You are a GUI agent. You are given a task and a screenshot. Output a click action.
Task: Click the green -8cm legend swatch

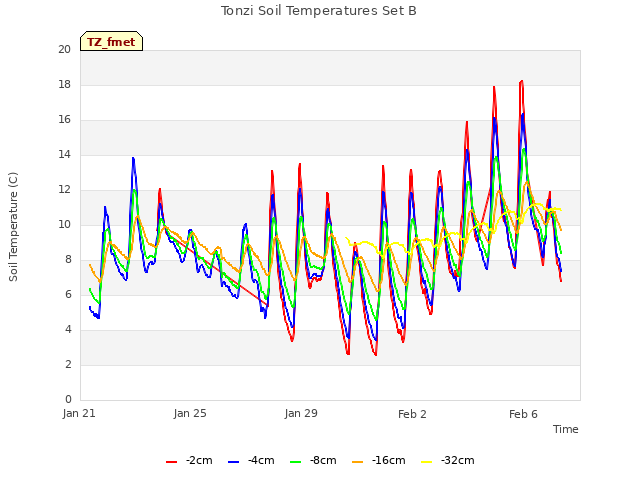pyautogui.click(x=296, y=462)
